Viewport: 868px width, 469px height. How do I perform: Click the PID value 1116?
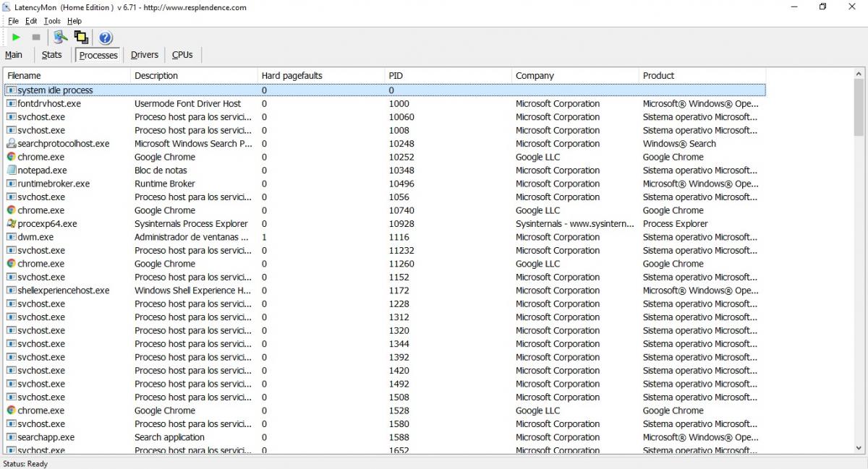[399, 237]
